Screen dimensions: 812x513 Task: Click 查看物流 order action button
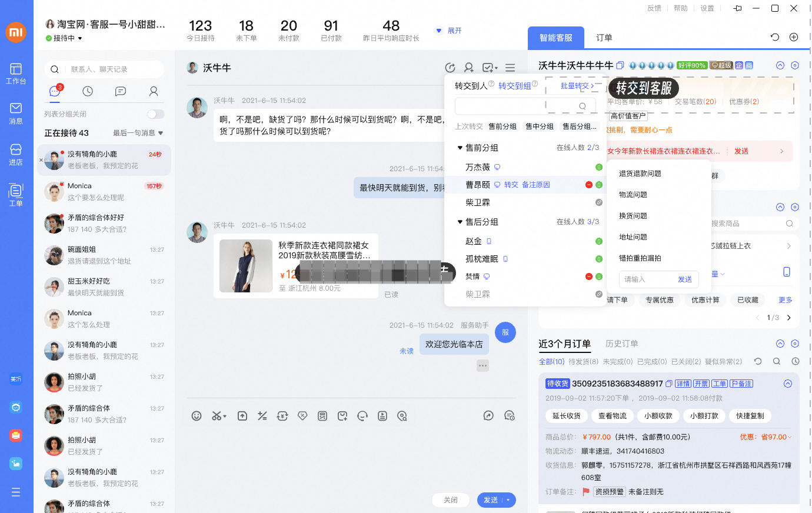613,416
